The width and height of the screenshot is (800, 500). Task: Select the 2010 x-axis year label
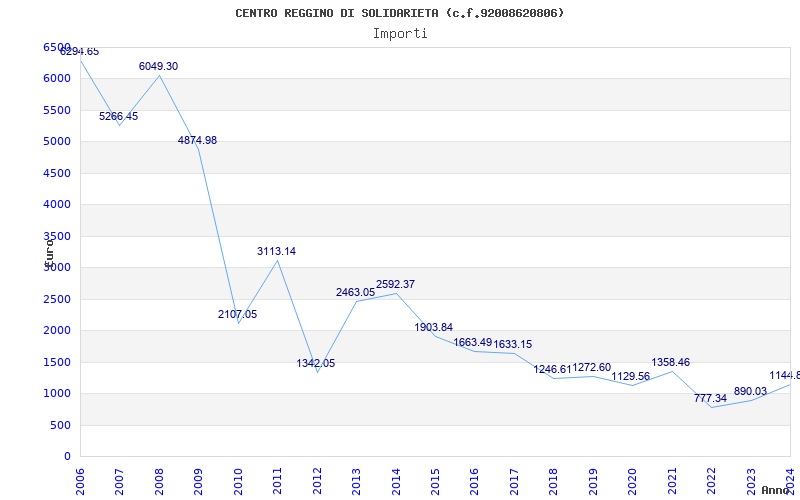[x=238, y=481]
